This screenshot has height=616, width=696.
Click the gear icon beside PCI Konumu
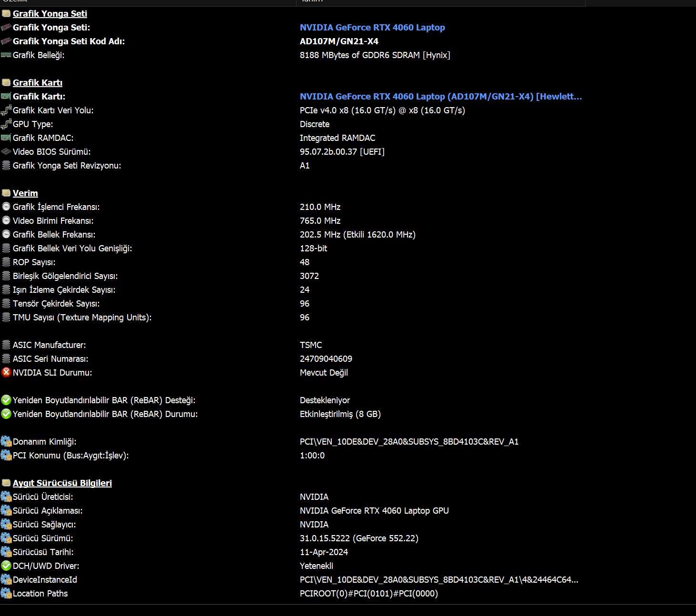(x=6, y=456)
